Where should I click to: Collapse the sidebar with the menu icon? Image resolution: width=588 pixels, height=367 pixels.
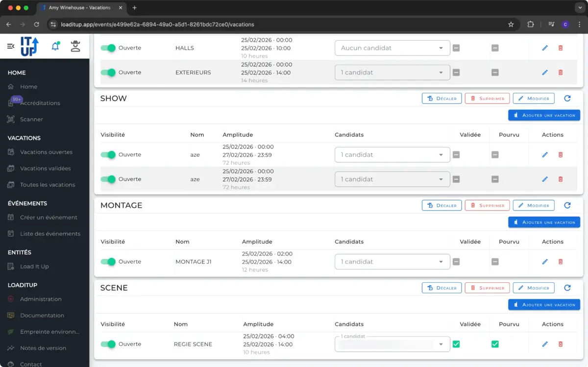[x=11, y=46]
